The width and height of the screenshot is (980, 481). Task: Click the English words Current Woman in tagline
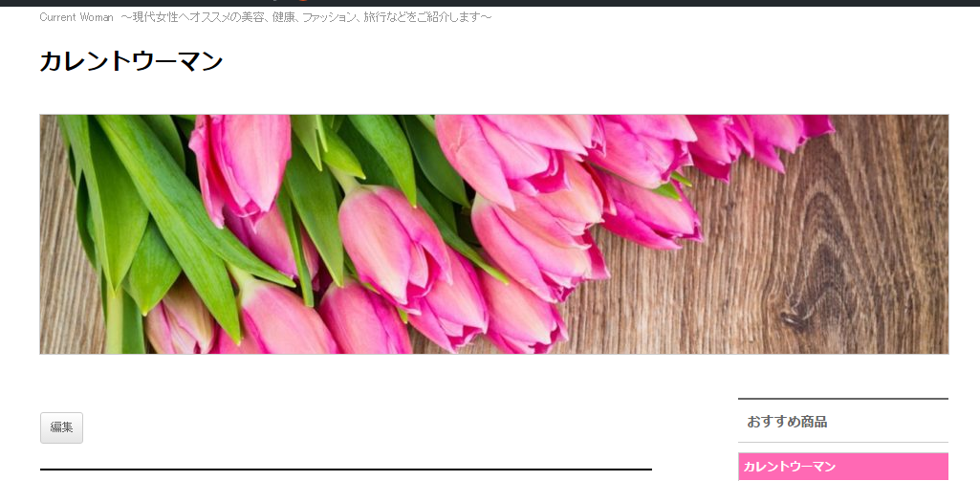[76, 17]
